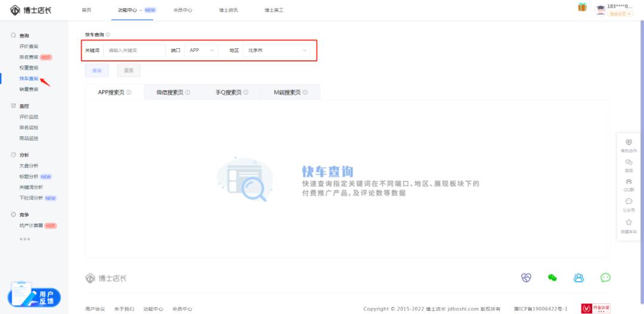The height and width of the screenshot is (314, 644).
Task: Open 用户协议 footer link
Action: (95, 309)
